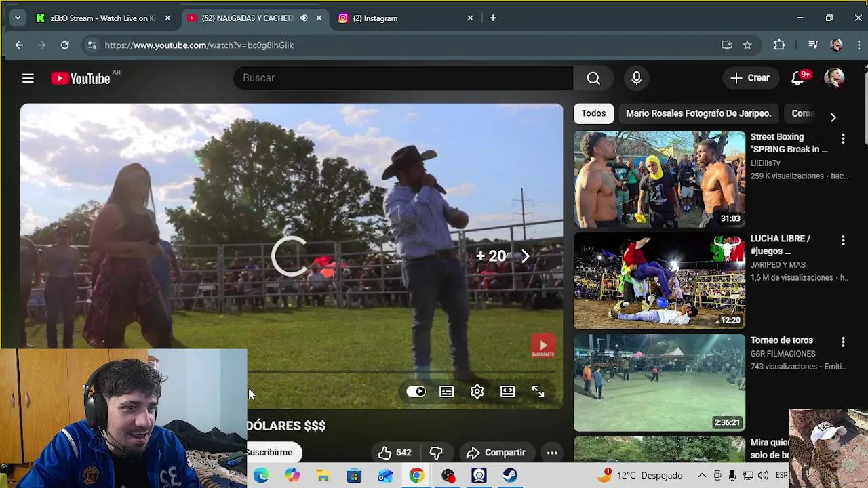Click the Crear button
The image size is (868, 488).
tap(750, 79)
